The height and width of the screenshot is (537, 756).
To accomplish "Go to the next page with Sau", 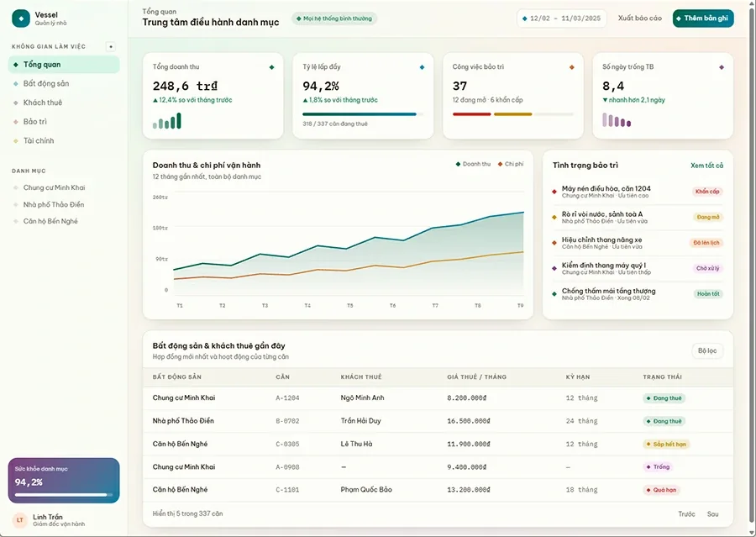I will point(712,513).
